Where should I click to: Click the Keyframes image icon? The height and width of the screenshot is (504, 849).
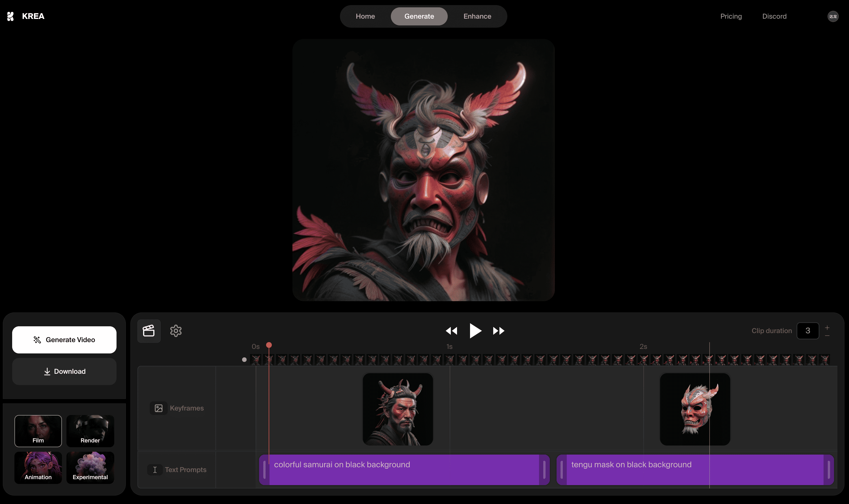159,408
